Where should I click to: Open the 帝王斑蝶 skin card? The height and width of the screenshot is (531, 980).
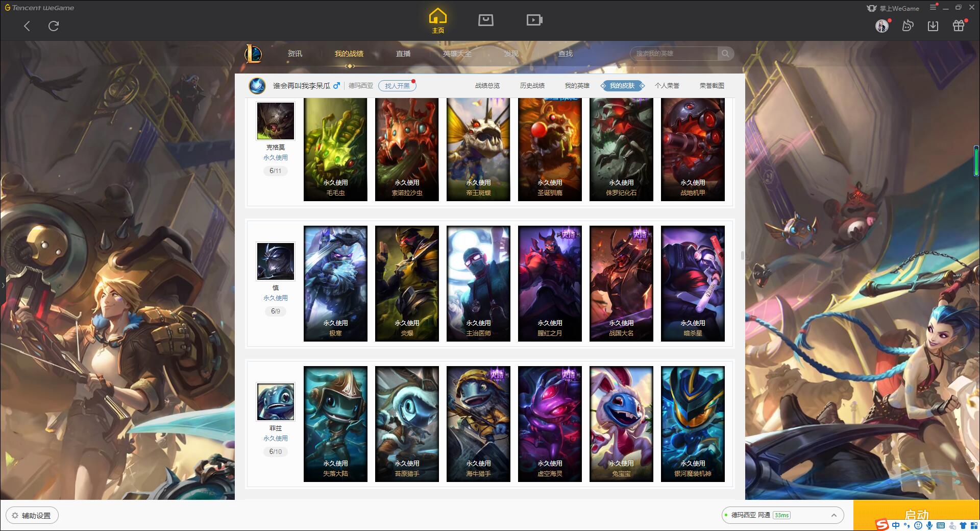point(478,149)
